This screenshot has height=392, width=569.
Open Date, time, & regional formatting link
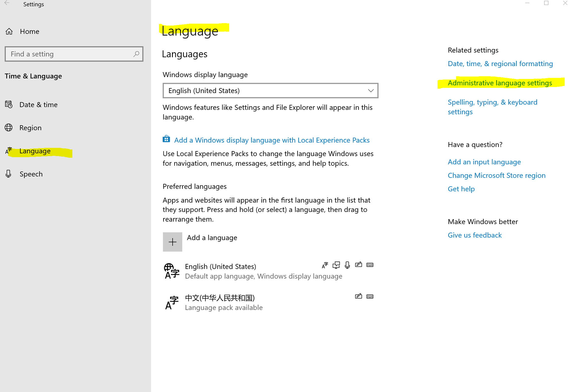tap(500, 64)
